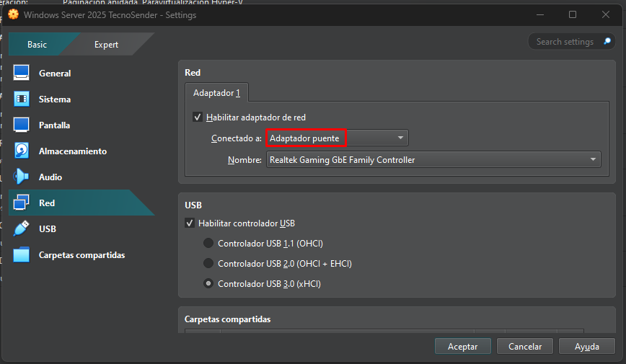Toggle Habilitar controlador USB checkbox
The image size is (626, 364).
tap(190, 223)
